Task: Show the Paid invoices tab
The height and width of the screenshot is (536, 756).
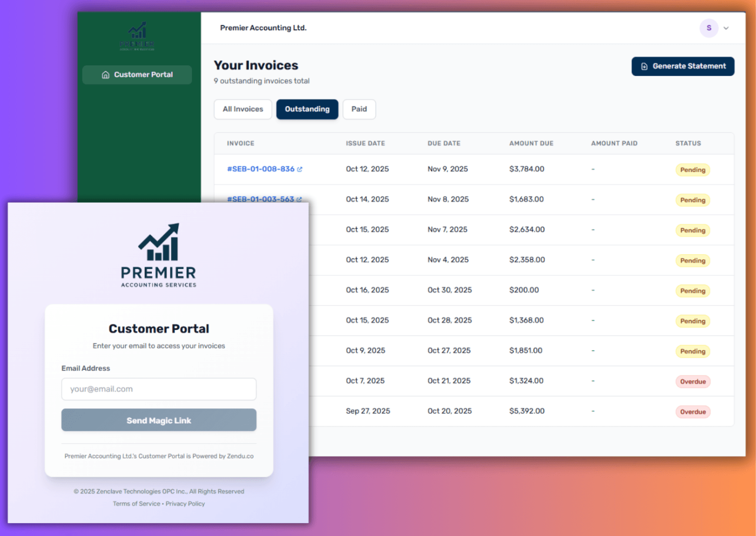Action: point(359,109)
